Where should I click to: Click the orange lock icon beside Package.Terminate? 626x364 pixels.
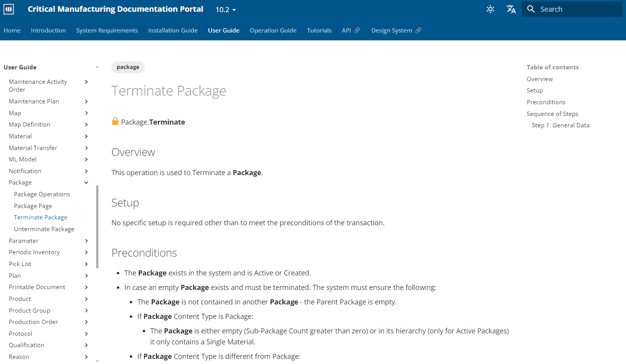click(x=115, y=121)
